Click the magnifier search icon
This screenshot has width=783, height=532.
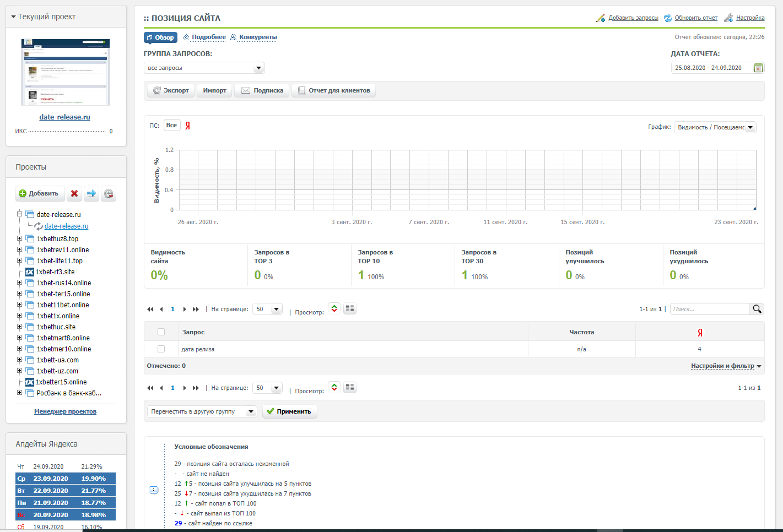click(x=757, y=309)
